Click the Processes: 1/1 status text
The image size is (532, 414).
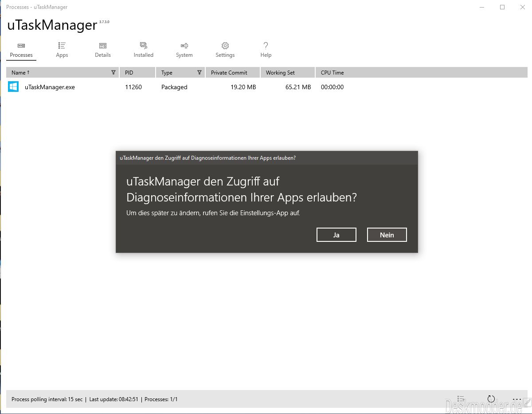click(161, 399)
